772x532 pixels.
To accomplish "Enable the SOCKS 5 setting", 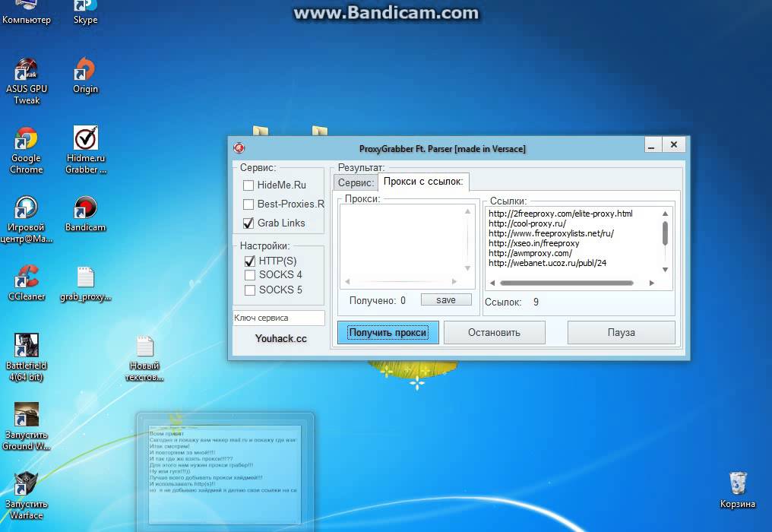I will click(250, 290).
